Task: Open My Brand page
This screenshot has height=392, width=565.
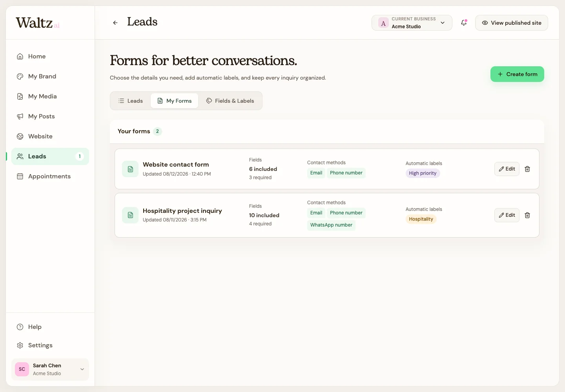Action: [50, 76]
